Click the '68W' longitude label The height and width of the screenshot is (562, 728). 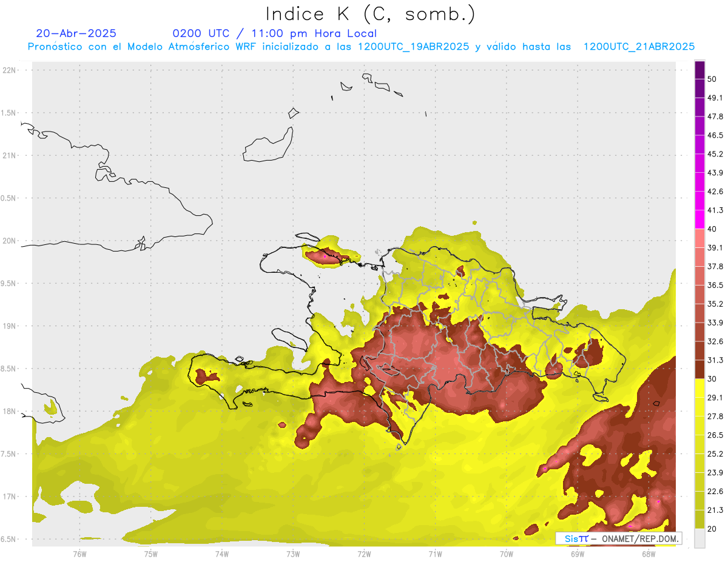point(649,554)
